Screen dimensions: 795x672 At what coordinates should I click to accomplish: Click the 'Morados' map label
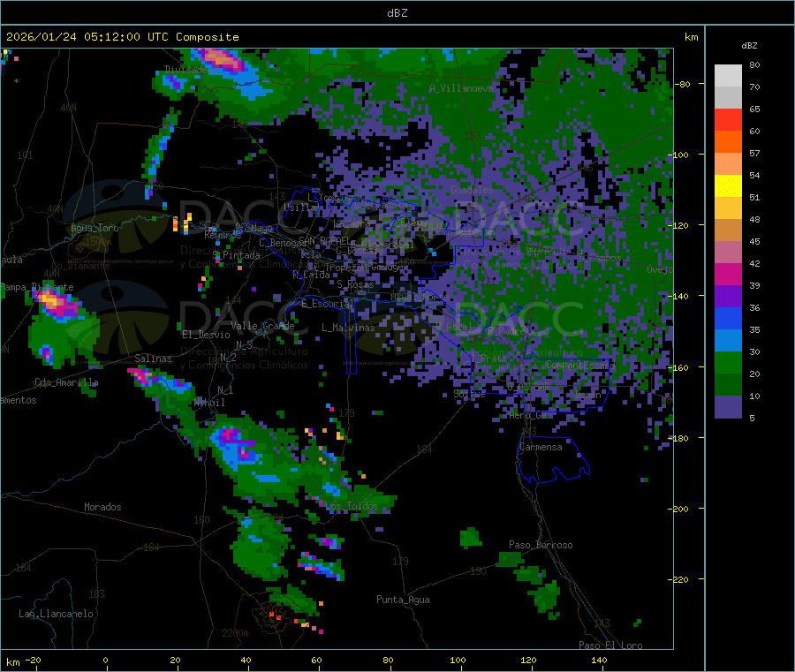coord(102,507)
